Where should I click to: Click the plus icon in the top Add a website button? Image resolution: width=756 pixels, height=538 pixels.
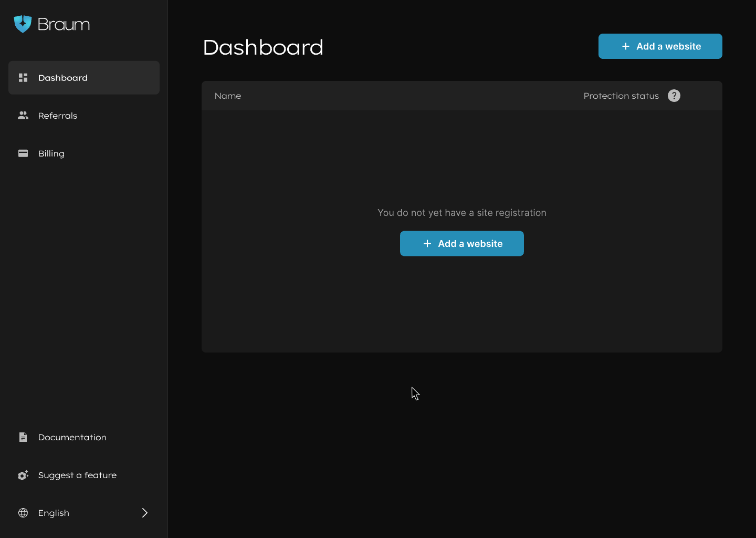[x=626, y=46]
